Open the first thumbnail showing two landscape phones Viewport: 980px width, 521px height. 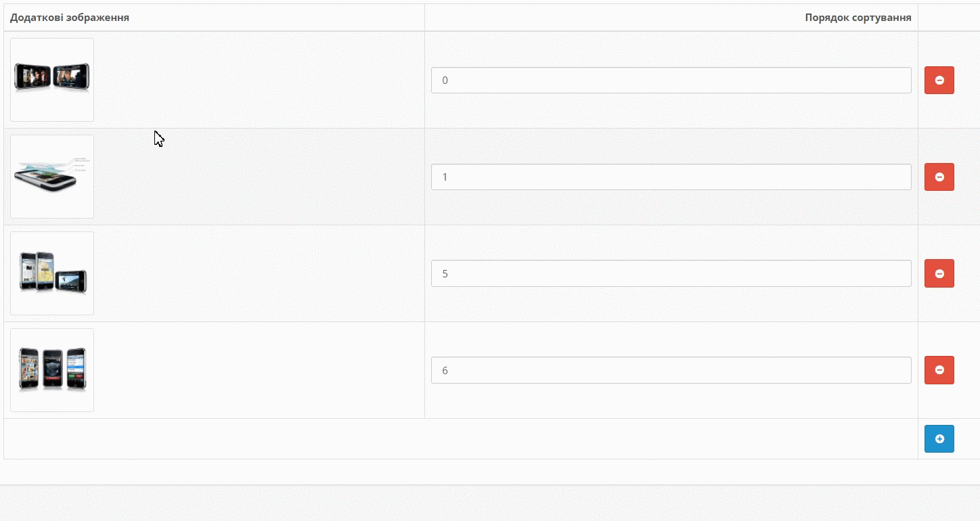52,80
